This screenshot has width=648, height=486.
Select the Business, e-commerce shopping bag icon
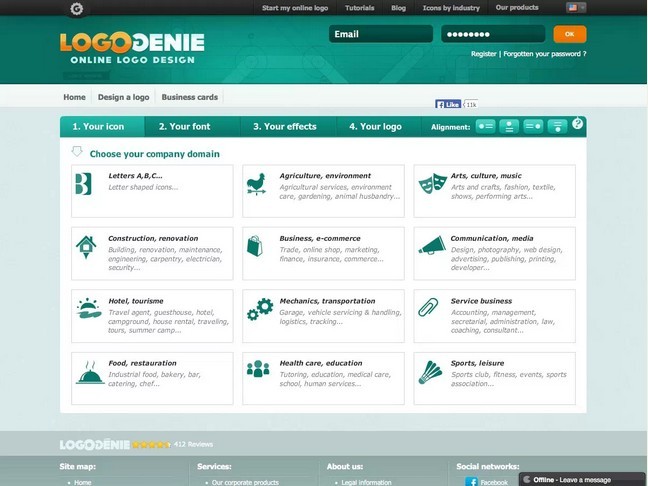255,246
